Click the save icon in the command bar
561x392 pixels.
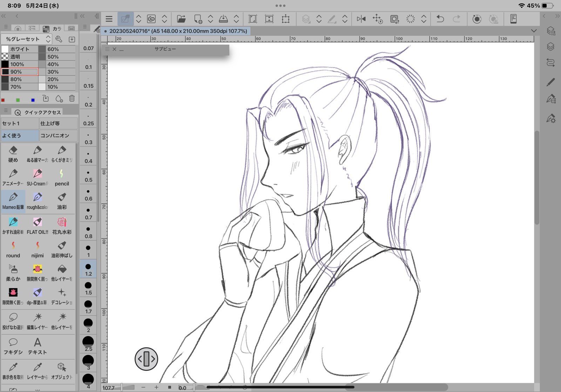223,19
